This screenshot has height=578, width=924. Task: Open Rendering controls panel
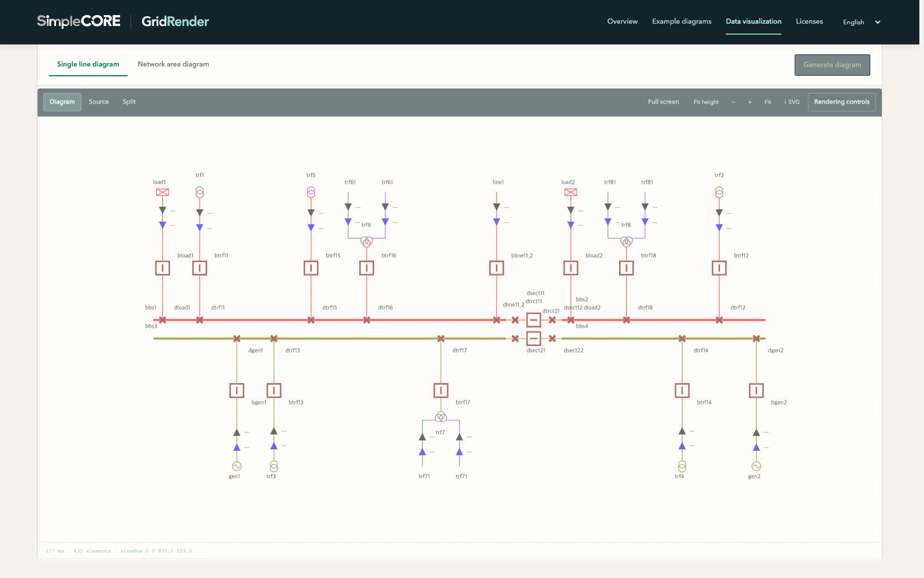click(x=842, y=102)
